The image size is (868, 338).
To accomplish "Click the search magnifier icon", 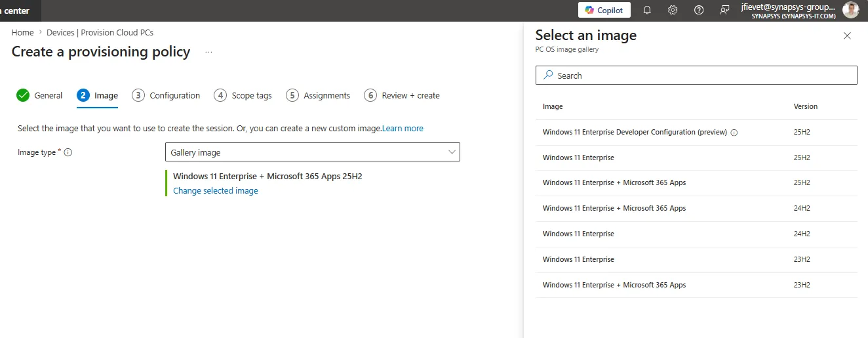I will tap(547, 75).
